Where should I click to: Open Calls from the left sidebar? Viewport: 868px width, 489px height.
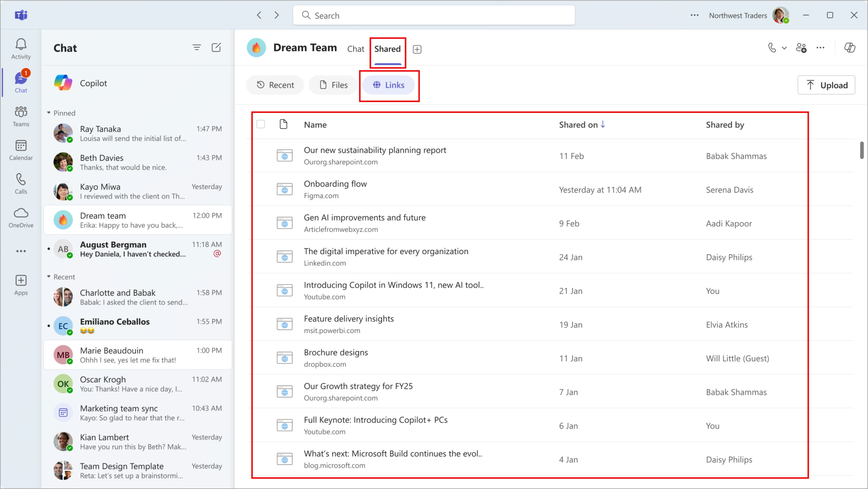21,183
